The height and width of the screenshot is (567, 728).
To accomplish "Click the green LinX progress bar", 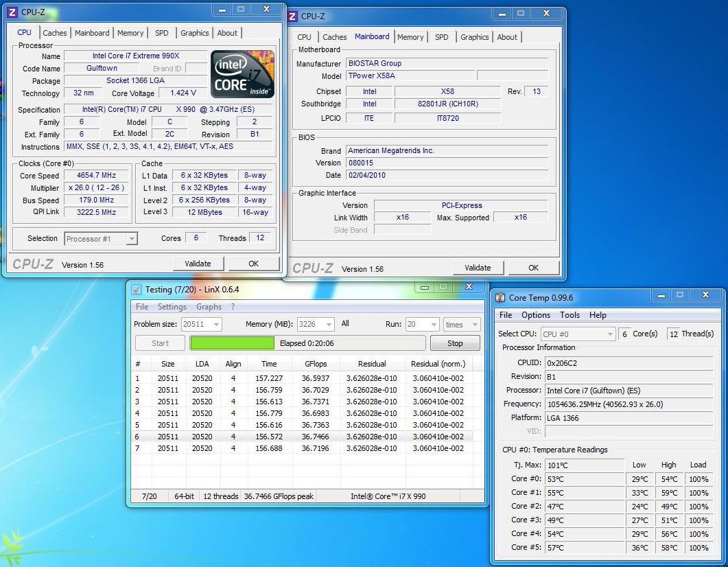I will [232, 343].
